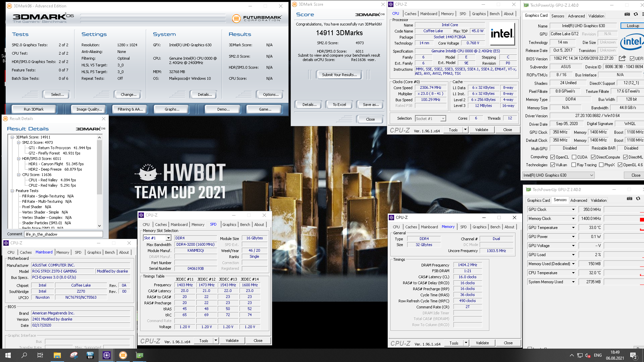Open Snipping Tool from the taskbar
Image resolution: width=644 pixels, height=362 pixels.
[74, 355]
